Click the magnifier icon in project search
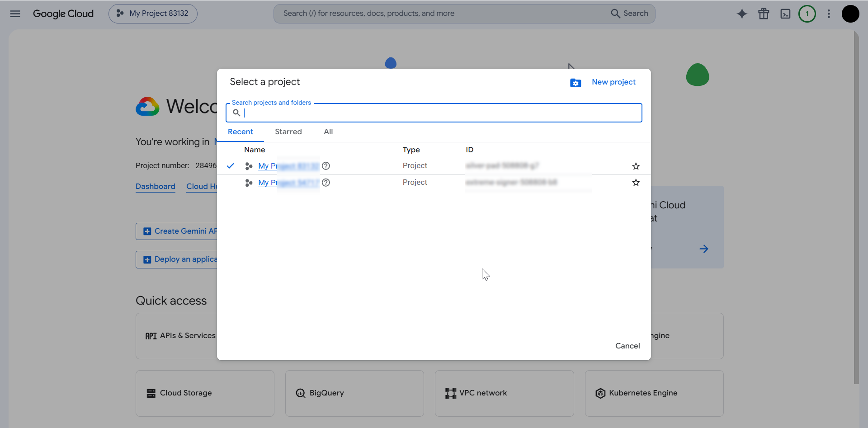Screen dimensions: 868x428 236,113
